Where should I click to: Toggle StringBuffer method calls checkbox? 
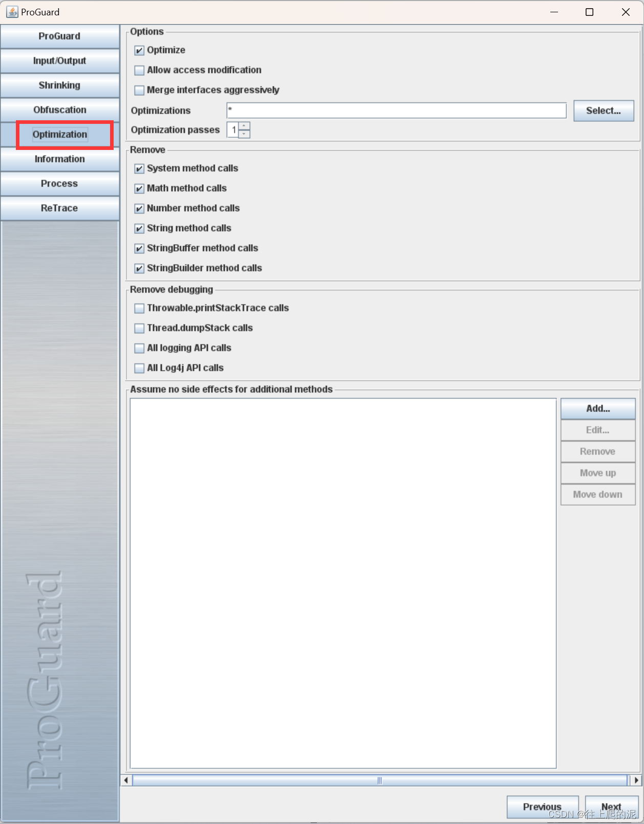click(139, 248)
